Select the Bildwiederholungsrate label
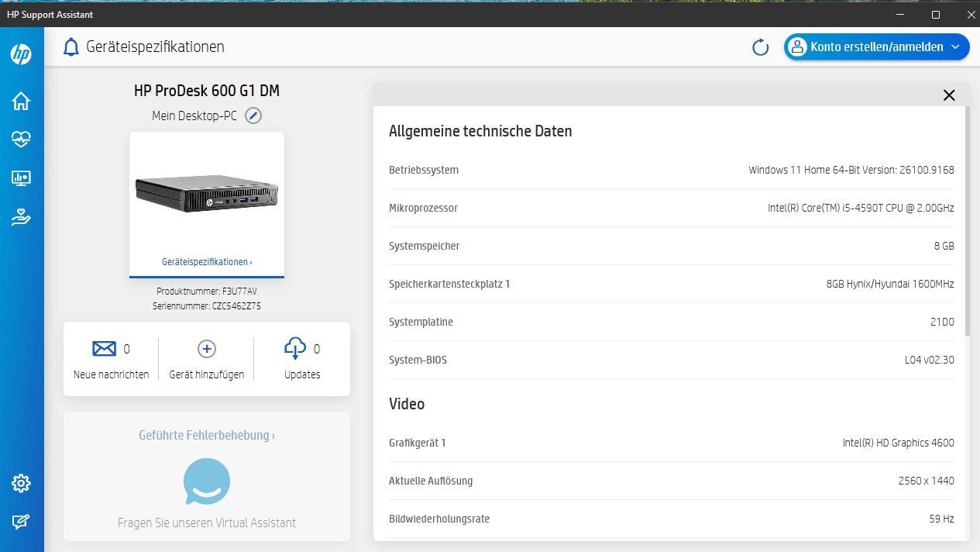Image resolution: width=980 pixels, height=552 pixels. [439, 519]
